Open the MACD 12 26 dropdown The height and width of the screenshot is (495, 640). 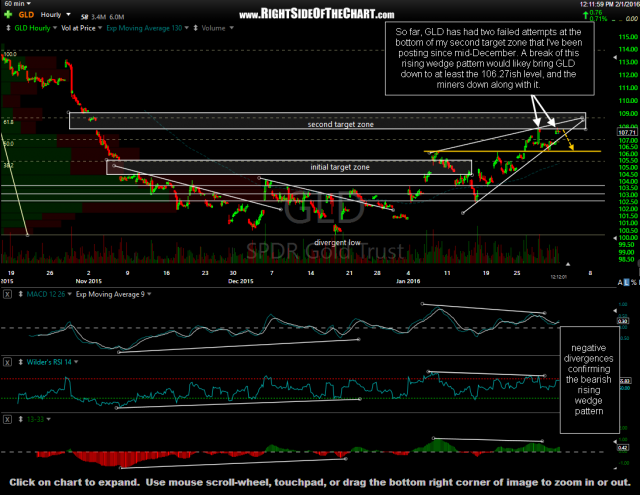(69, 294)
